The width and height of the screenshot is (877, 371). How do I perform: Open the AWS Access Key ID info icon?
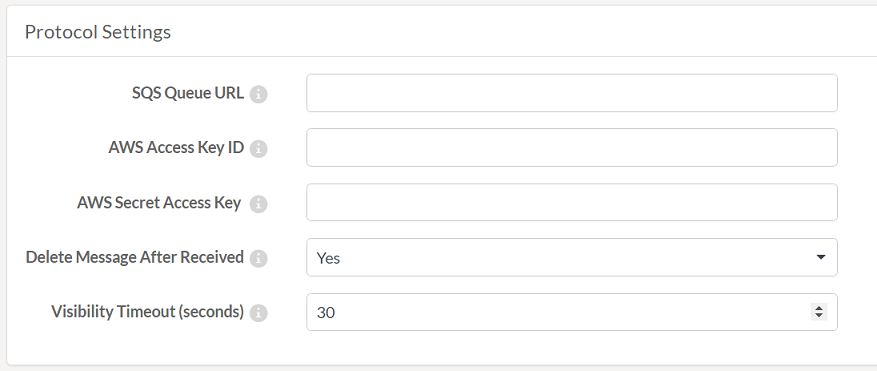[x=258, y=149]
